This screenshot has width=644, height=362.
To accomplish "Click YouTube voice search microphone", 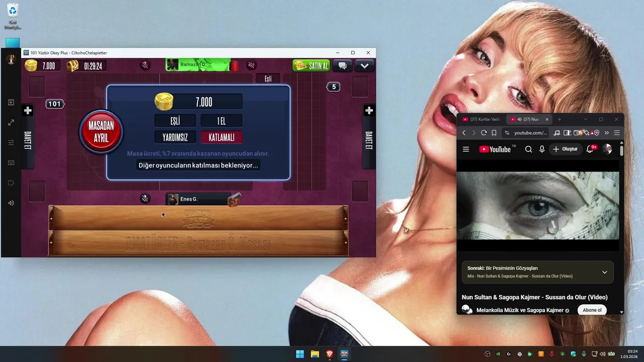I will click(x=542, y=149).
